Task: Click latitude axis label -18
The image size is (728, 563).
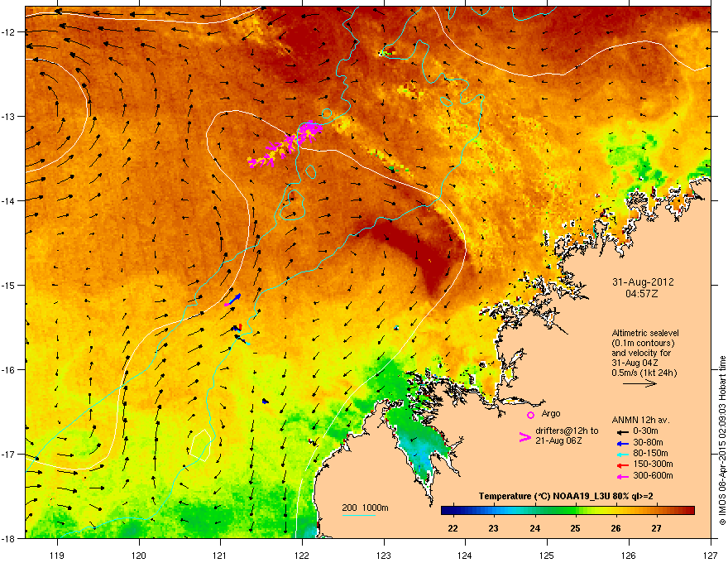Action: [x=8, y=538]
